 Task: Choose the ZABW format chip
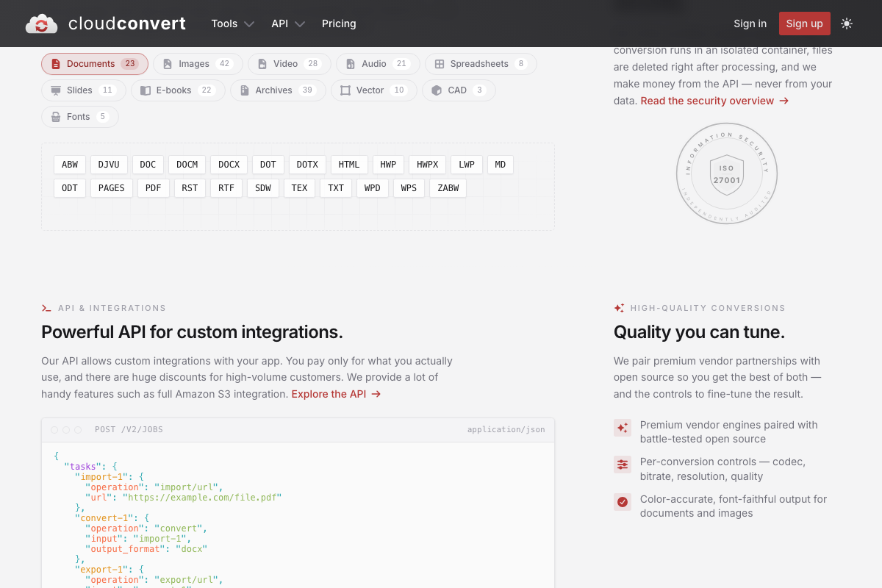(448, 188)
